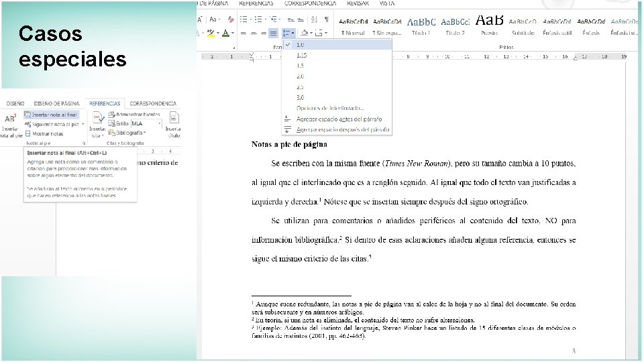Apply the Título 1 style
This screenshot has height=362, width=644.
click(x=421, y=27)
